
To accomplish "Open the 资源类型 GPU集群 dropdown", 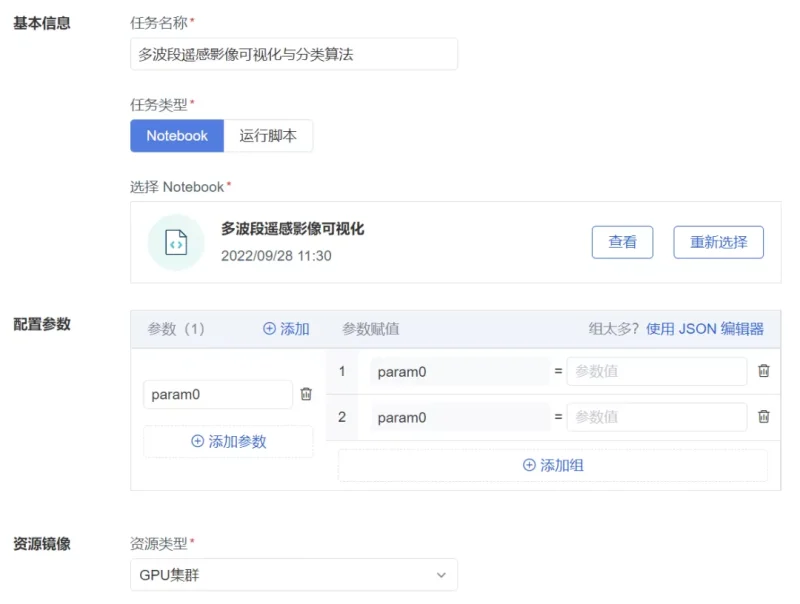I will (x=293, y=575).
